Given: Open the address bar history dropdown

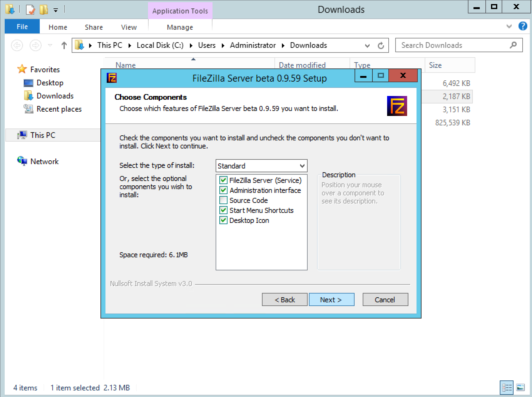Looking at the screenshot, I should (x=367, y=45).
